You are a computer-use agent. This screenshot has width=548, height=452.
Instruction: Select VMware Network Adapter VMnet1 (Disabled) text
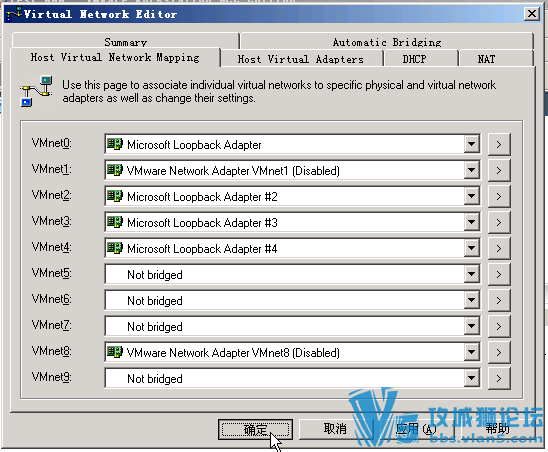pyautogui.click(x=233, y=171)
